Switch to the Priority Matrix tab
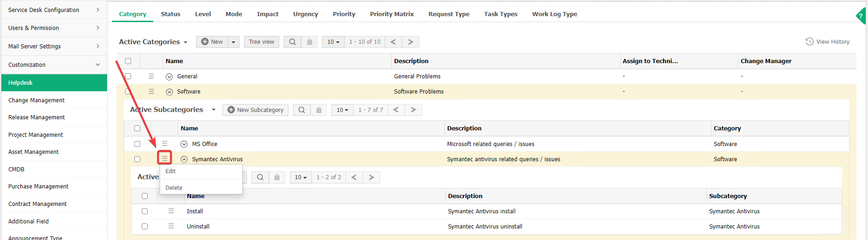This screenshot has height=240, width=868. click(x=391, y=14)
